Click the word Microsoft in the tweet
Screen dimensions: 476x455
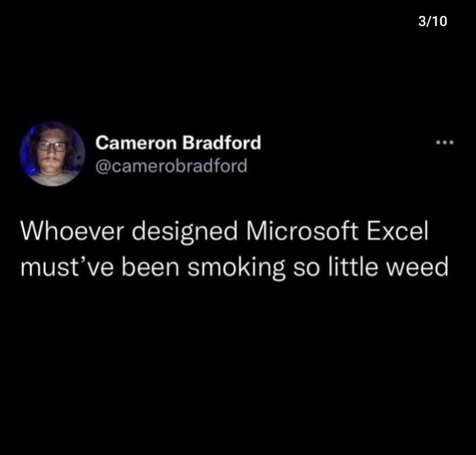pos(302,231)
